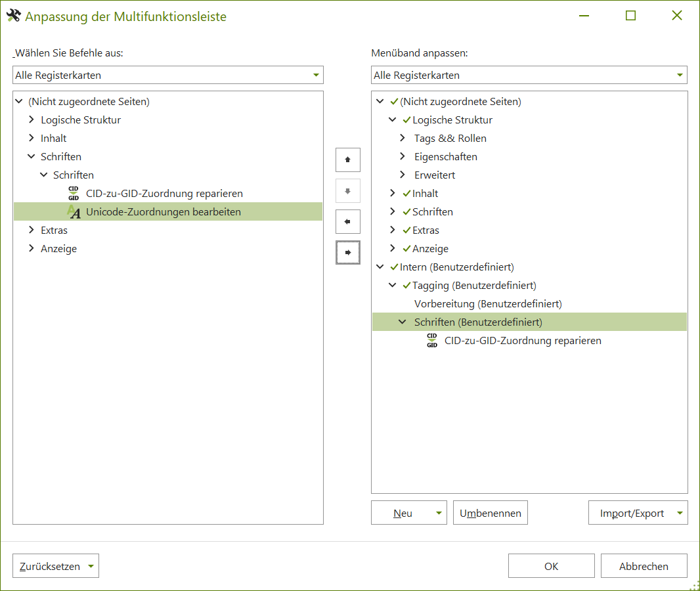700x591 pixels.
Task: Select 'Schriften (Benutzerdefiniert)' group label
Action: coord(478,322)
